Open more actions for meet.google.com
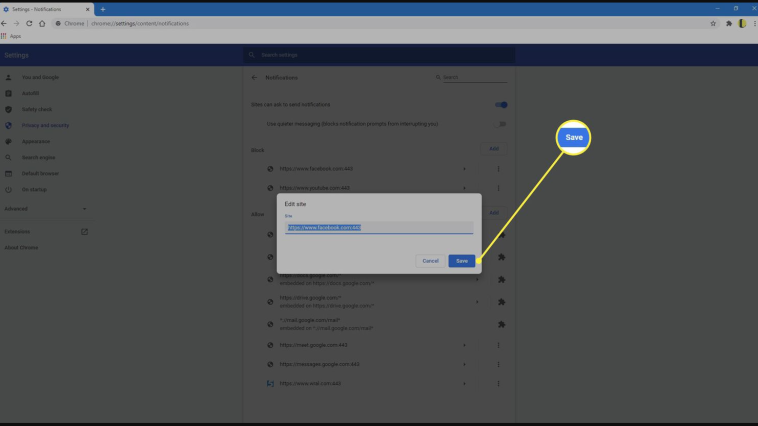This screenshot has width=758, height=426. pyautogui.click(x=498, y=345)
